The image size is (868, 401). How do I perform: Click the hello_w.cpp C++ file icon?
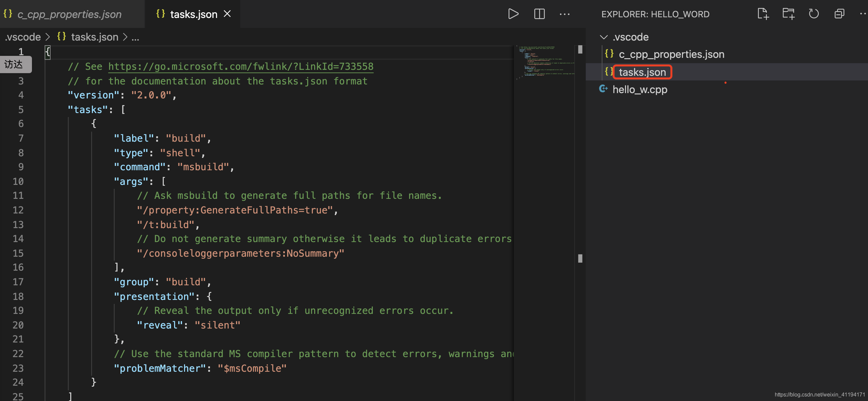coord(603,89)
